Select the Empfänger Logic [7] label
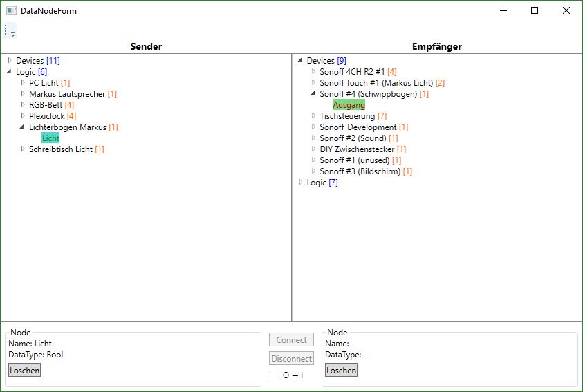Screen dimensions: 583x392 tap(322, 183)
